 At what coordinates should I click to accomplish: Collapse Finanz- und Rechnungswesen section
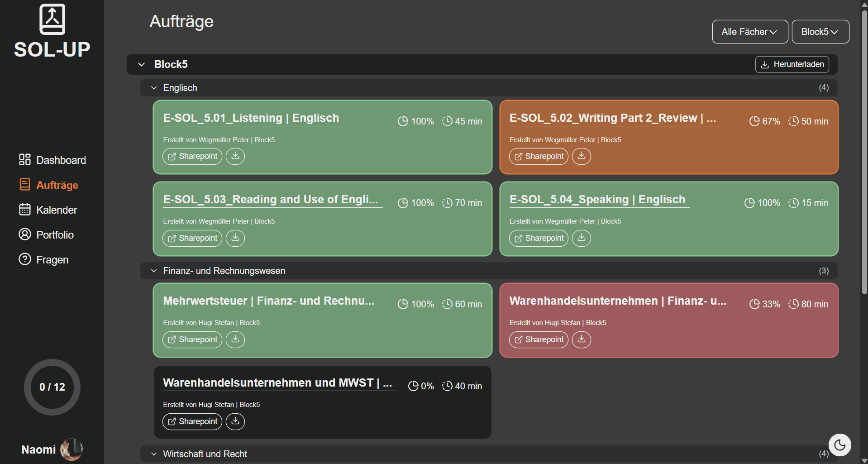(154, 271)
